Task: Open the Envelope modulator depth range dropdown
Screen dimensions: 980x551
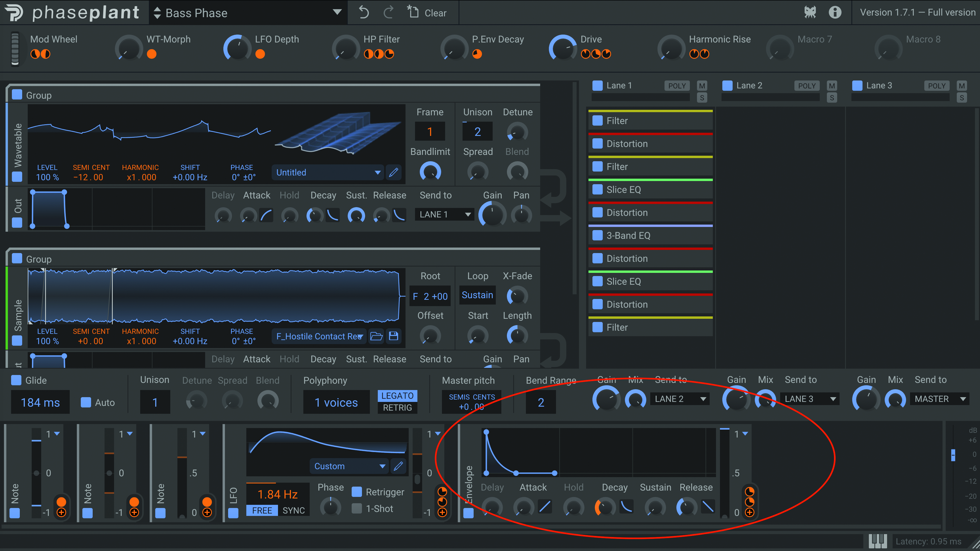Action: [745, 434]
